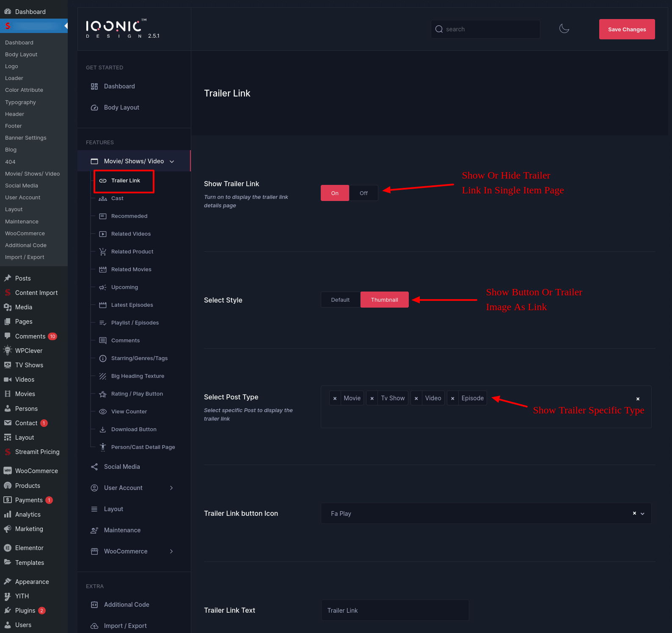
Task: Open Layout in theme options panel
Action: (113, 509)
